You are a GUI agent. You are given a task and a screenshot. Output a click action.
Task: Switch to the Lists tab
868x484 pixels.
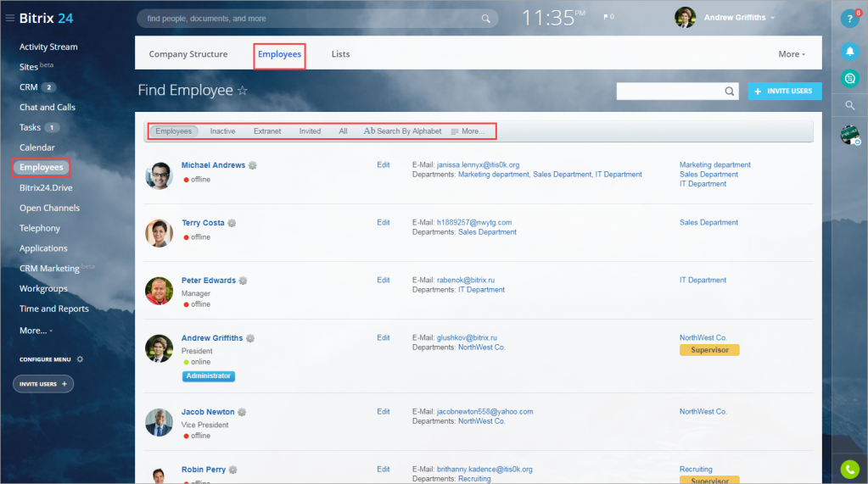tap(340, 54)
